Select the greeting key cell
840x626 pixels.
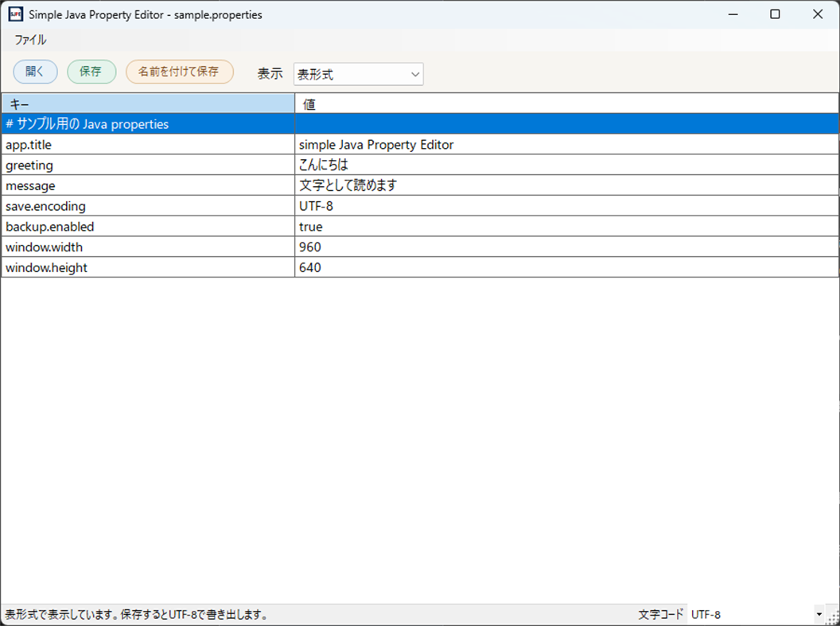148,165
